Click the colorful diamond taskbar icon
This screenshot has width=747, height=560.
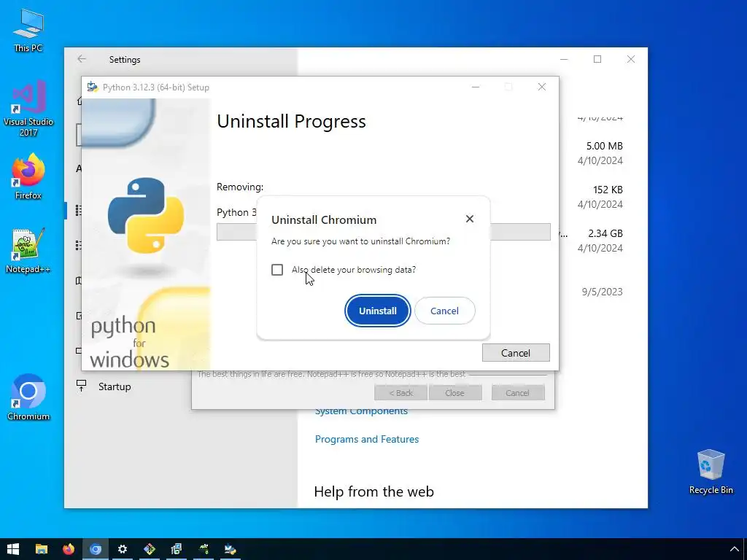[150, 549]
